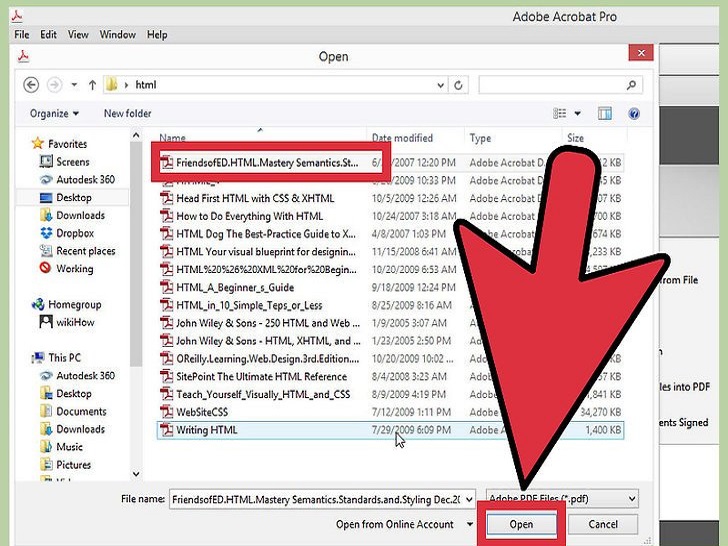This screenshot has height=546, width=728.
Task: Click the refresh icon beside address bar
Action: click(x=460, y=85)
